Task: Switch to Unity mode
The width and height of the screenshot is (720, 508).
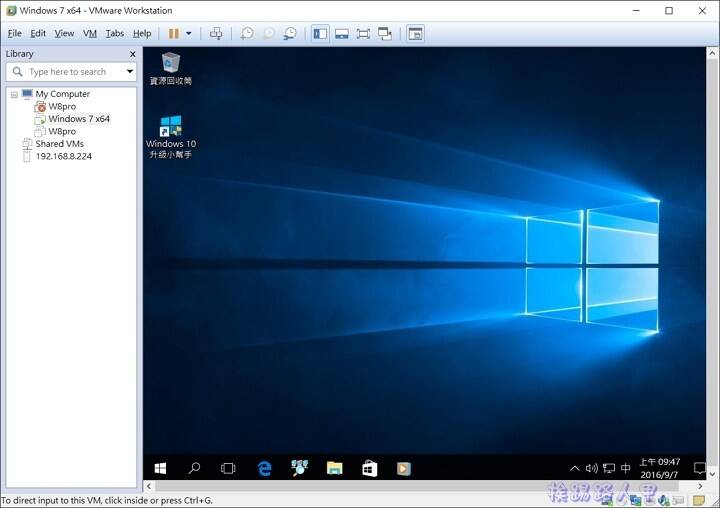Action: 385,34
